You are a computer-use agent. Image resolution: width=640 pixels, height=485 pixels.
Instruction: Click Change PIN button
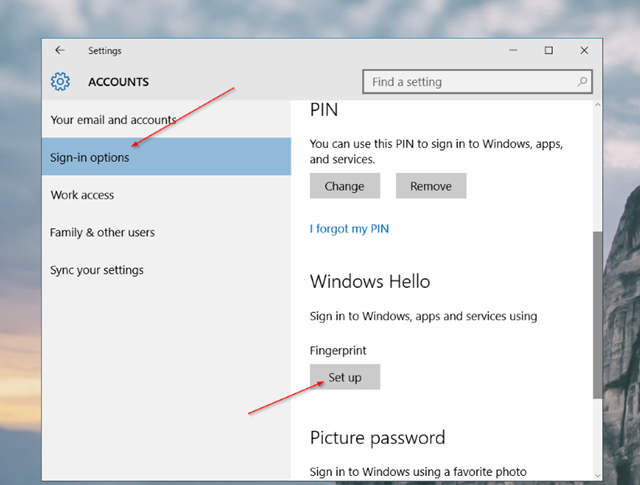pyautogui.click(x=345, y=186)
